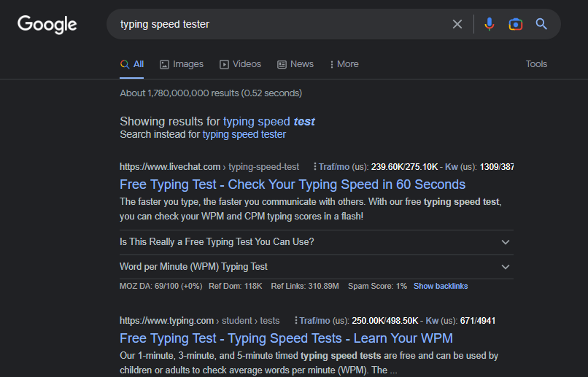Open the three-dot menu next to typing.com result
This screenshot has height=377, width=588.
pos(296,320)
